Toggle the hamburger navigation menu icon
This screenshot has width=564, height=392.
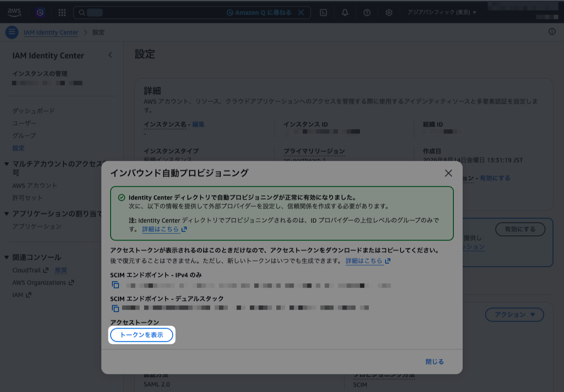(12, 32)
